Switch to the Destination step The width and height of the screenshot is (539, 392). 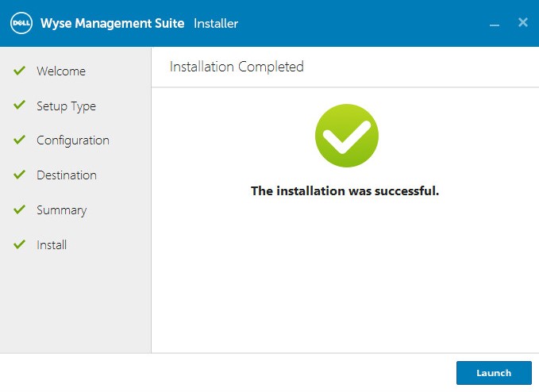pos(67,175)
